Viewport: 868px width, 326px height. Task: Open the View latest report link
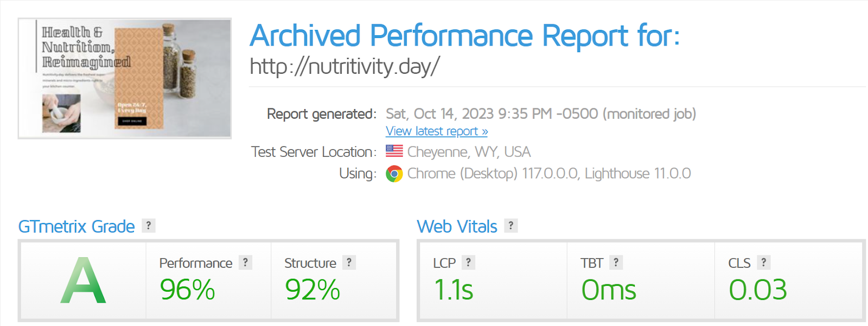436,131
